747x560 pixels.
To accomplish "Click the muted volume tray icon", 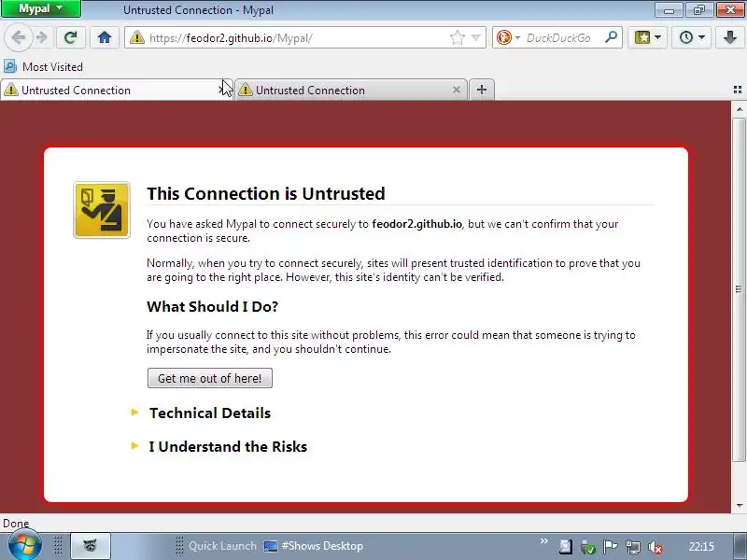I will [x=655, y=547].
